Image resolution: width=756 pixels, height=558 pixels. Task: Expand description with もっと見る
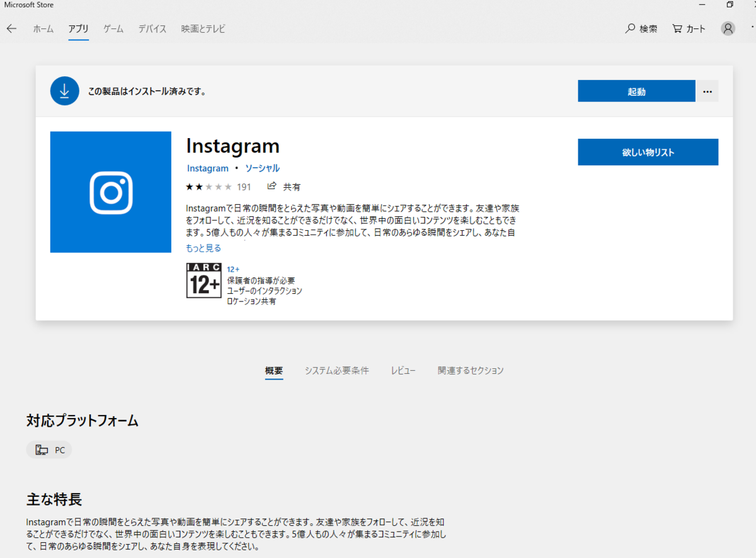203,248
